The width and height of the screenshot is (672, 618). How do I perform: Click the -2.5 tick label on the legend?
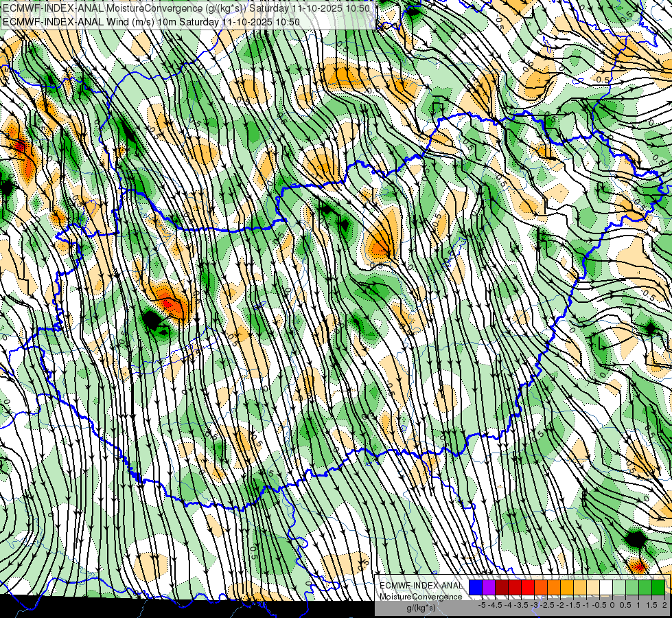pos(547,605)
